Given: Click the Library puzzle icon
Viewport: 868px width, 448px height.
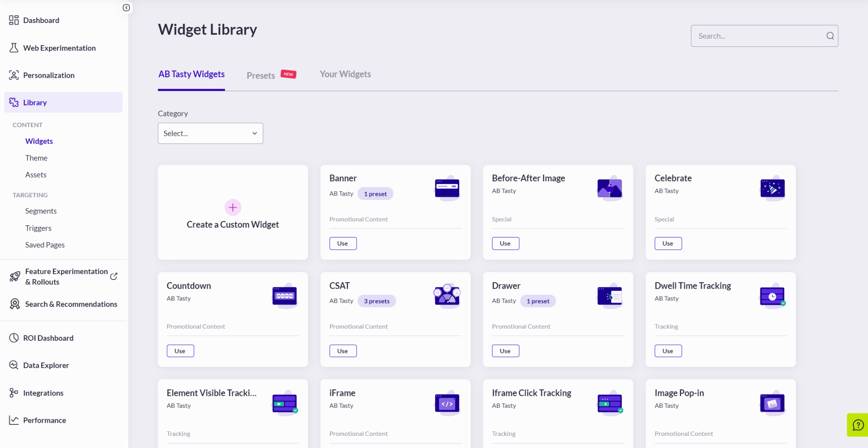Looking at the screenshot, I should [14, 102].
